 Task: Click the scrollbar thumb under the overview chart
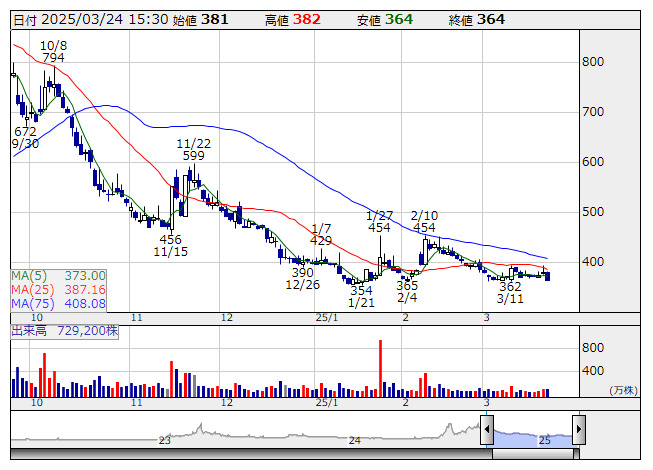[x=532, y=454]
